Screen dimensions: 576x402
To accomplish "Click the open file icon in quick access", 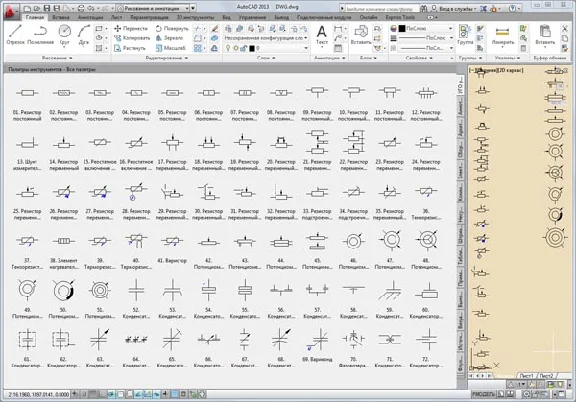I will tap(36, 8).
